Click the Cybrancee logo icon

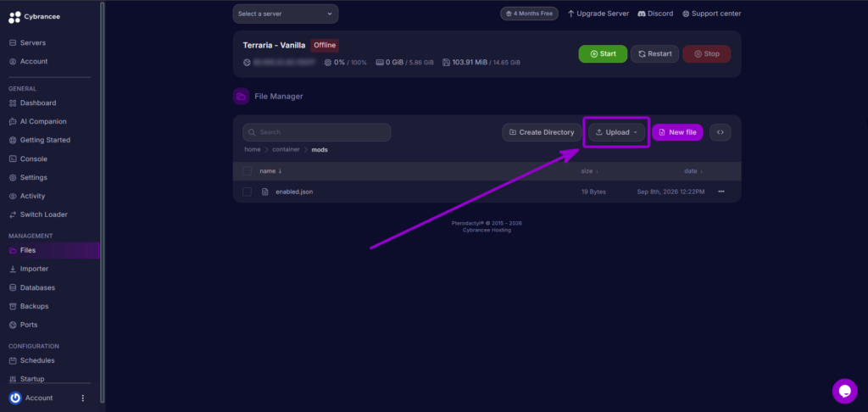(x=14, y=17)
